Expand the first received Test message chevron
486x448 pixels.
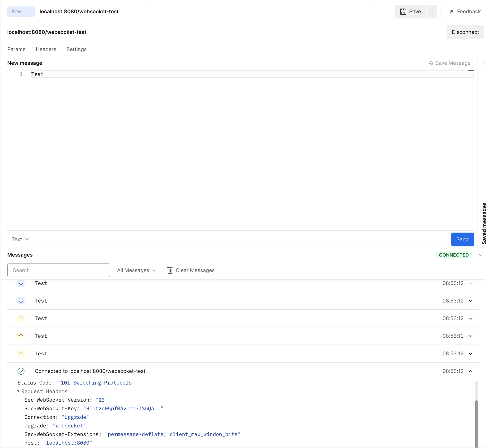click(x=471, y=283)
